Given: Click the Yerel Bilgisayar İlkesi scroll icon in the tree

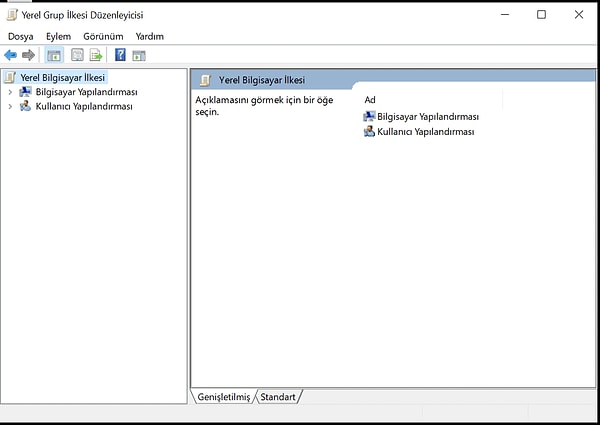Looking at the screenshot, I should coord(10,77).
